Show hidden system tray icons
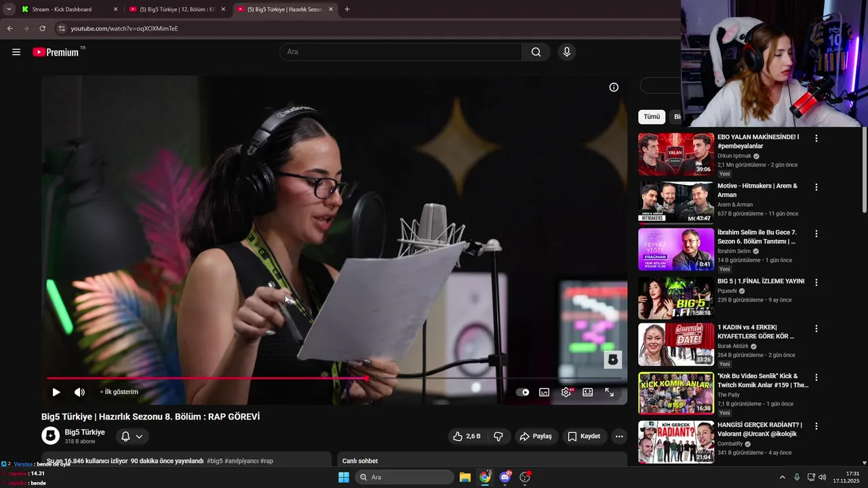The image size is (868, 488). click(782, 477)
